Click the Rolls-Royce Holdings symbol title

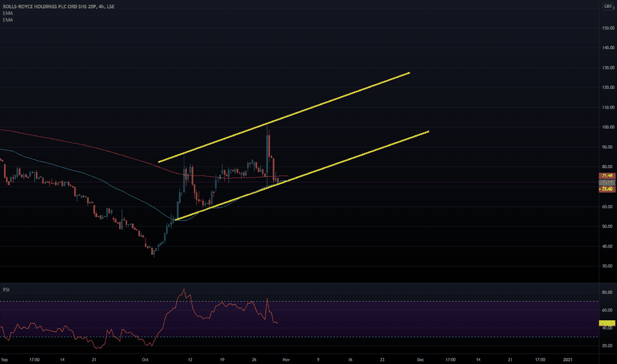click(x=58, y=7)
